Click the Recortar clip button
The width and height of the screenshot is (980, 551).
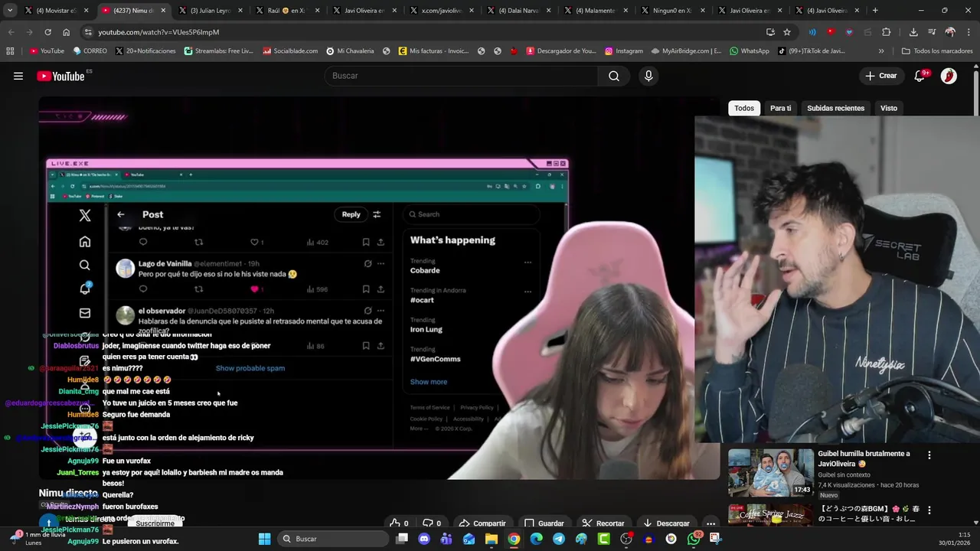pyautogui.click(x=603, y=523)
